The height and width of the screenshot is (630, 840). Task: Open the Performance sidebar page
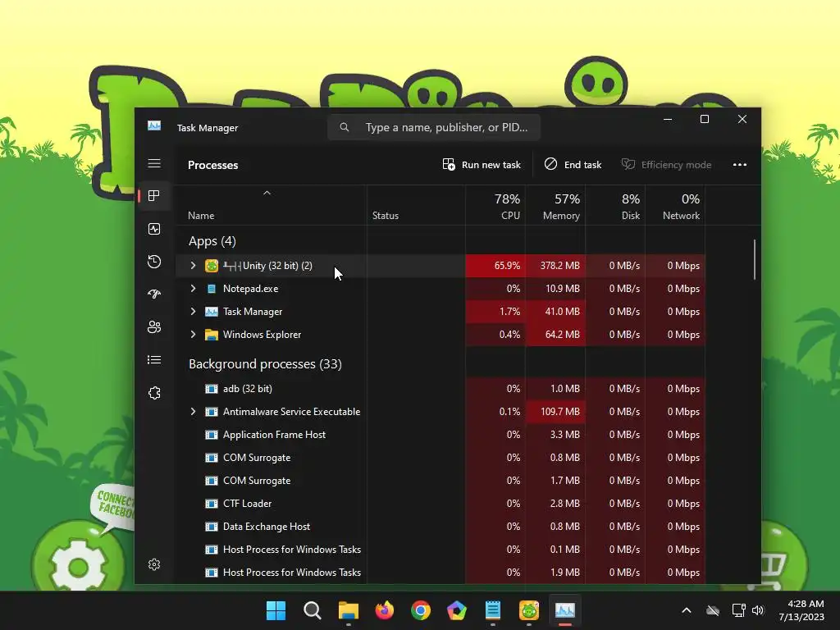click(154, 230)
